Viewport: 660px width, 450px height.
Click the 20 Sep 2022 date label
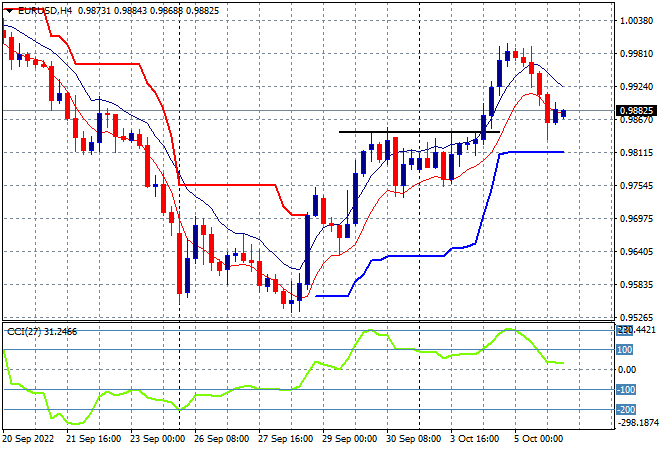(28, 439)
